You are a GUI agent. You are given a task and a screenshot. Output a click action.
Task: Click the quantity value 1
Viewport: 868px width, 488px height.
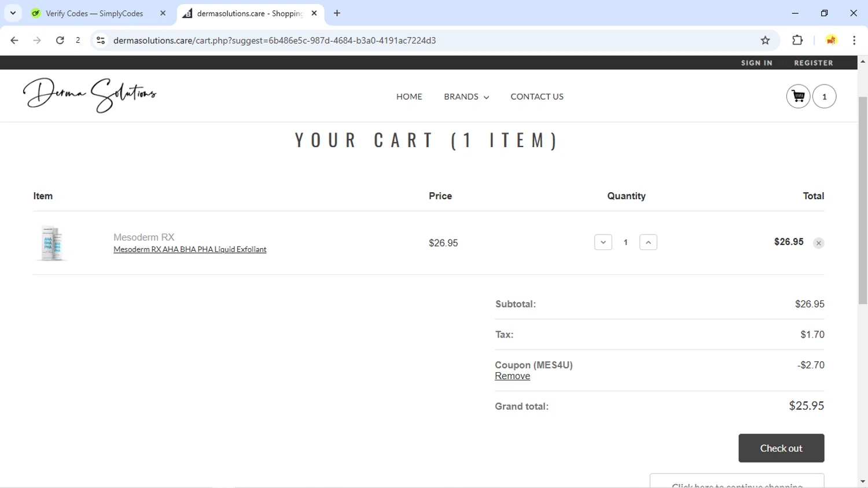click(x=626, y=243)
